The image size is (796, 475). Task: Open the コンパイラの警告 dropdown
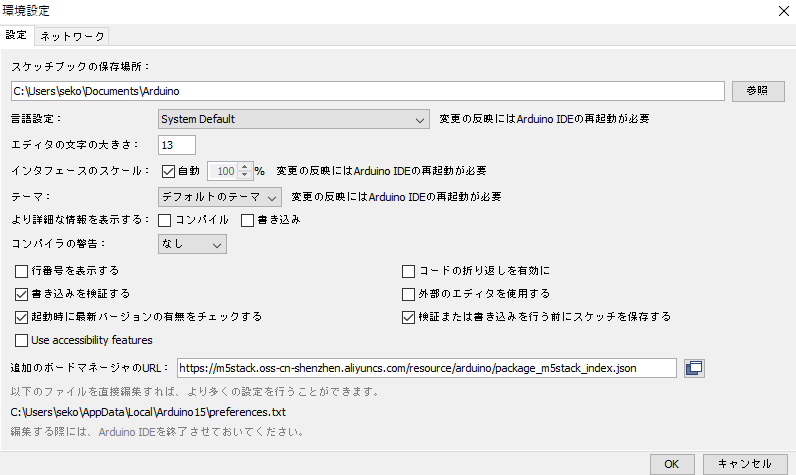193,243
